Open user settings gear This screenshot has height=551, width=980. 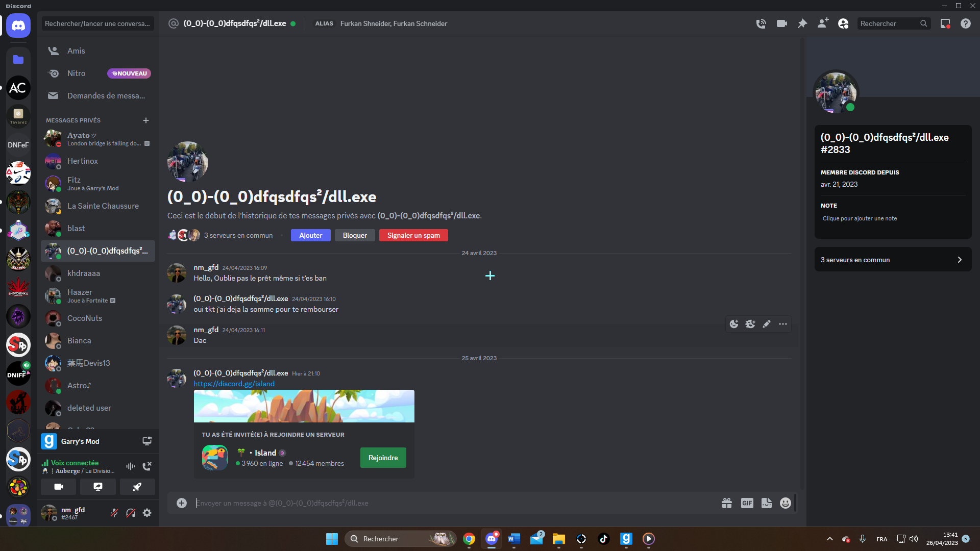click(x=147, y=513)
